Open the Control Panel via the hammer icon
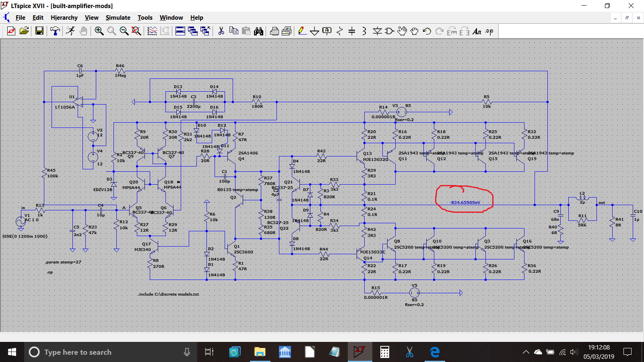This screenshot has height=362, width=644. 55,31
